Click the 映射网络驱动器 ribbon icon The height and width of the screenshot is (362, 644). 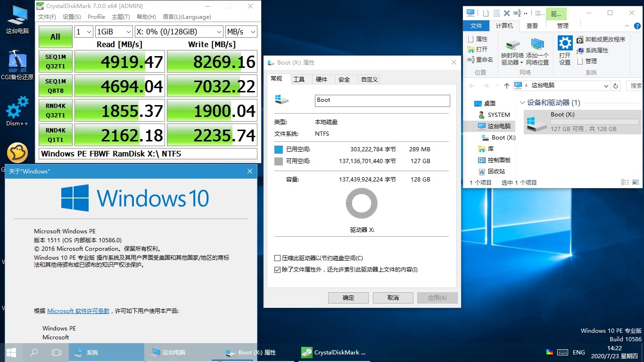[512, 52]
